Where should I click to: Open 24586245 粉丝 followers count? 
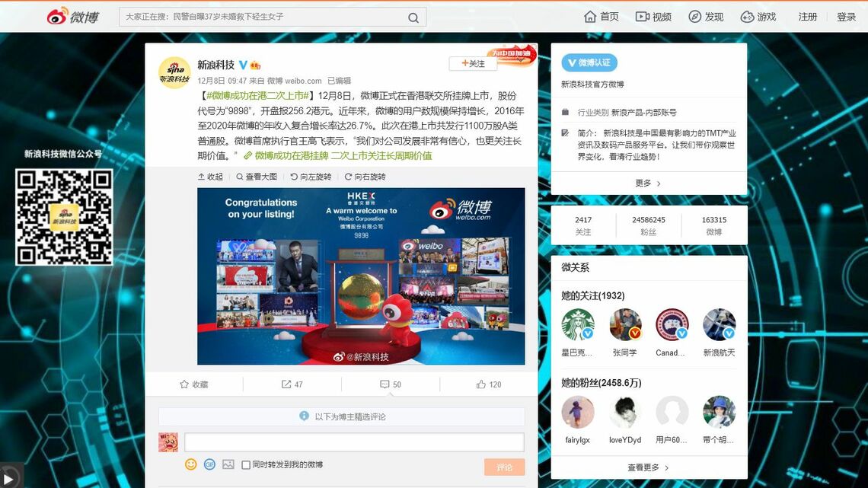point(648,225)
